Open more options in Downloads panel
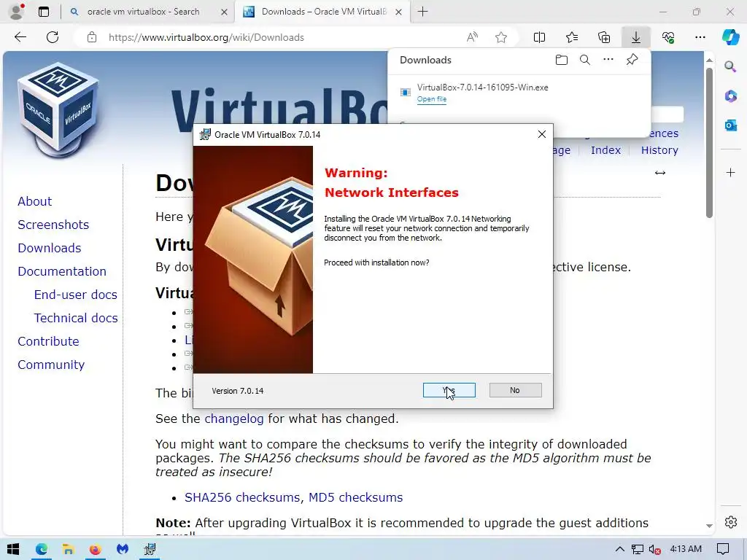Screen dimensions: 747x560 608,60
